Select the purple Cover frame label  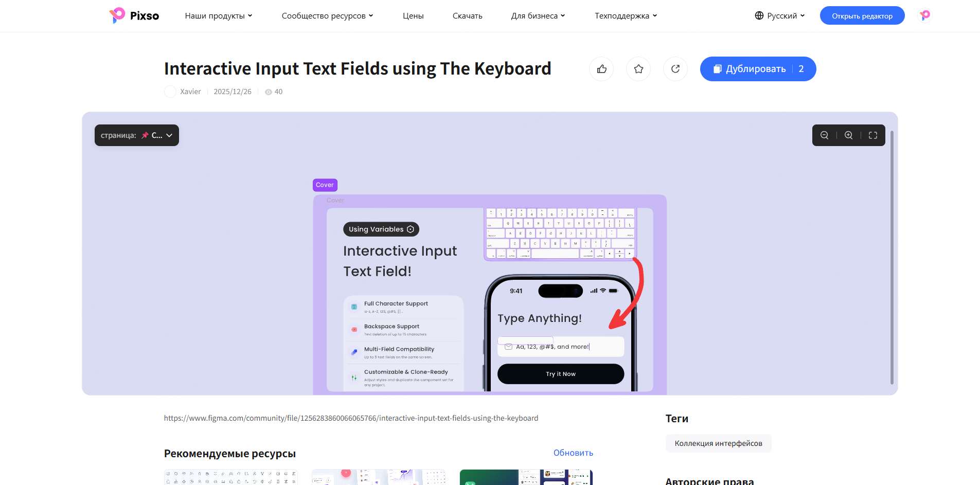(325, 185)
